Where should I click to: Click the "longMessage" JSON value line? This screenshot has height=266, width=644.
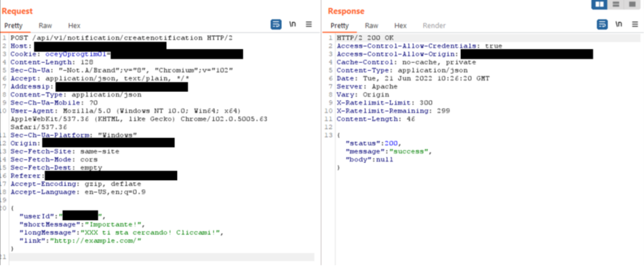122,232
